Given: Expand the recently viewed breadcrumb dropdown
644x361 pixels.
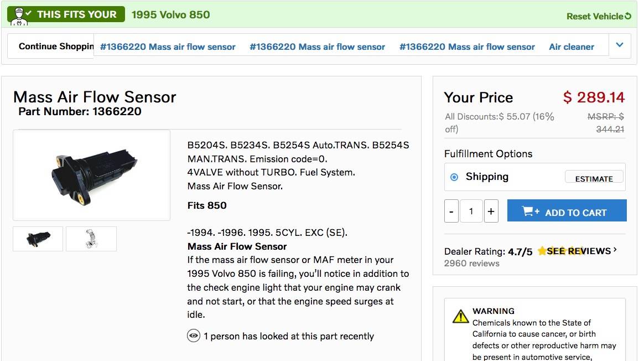Looking at the screenshot, I should coord(620,45).
